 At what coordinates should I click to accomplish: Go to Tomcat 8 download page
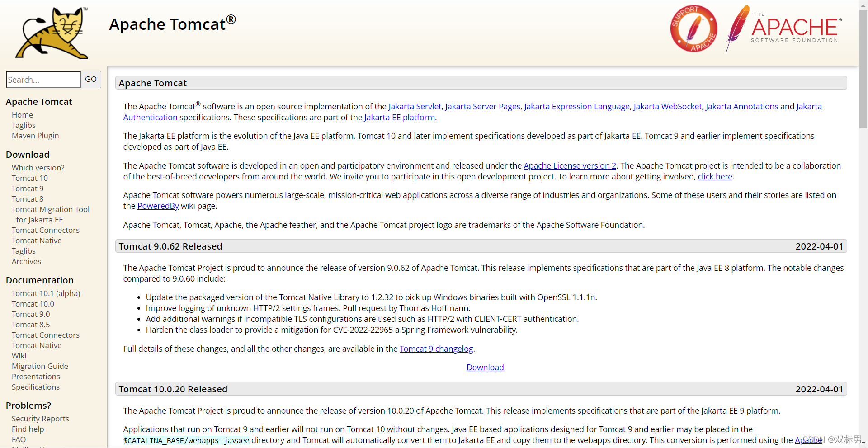(28, 199)
